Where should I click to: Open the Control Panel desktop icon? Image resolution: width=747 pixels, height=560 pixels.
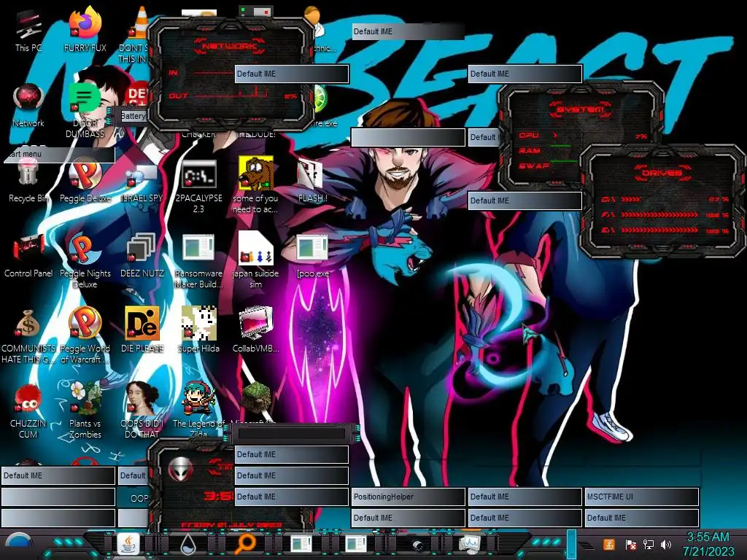click(x=28, y=256)
